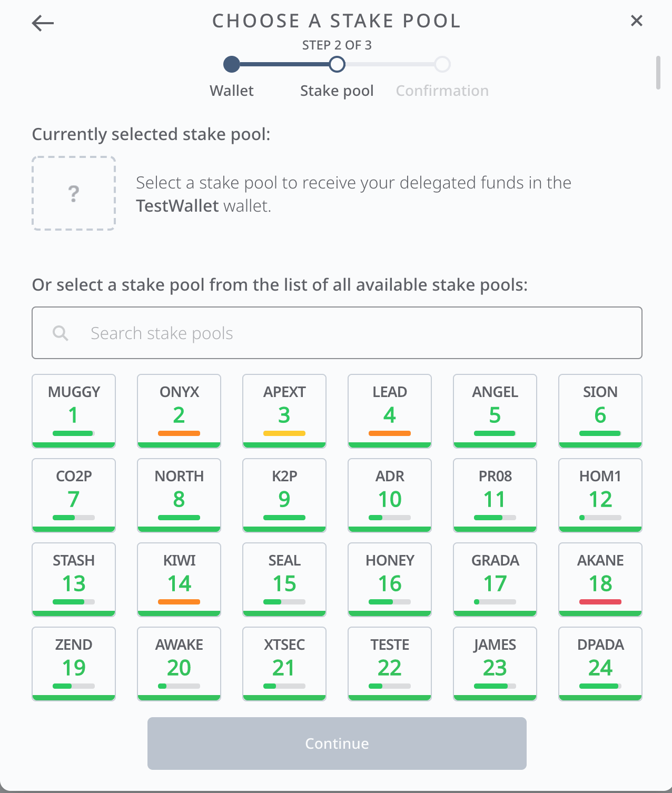Screen dimensions: 672x793
Task: Select the KIWI stake pool
Action: pyautogui.click(x=179, y=579)
